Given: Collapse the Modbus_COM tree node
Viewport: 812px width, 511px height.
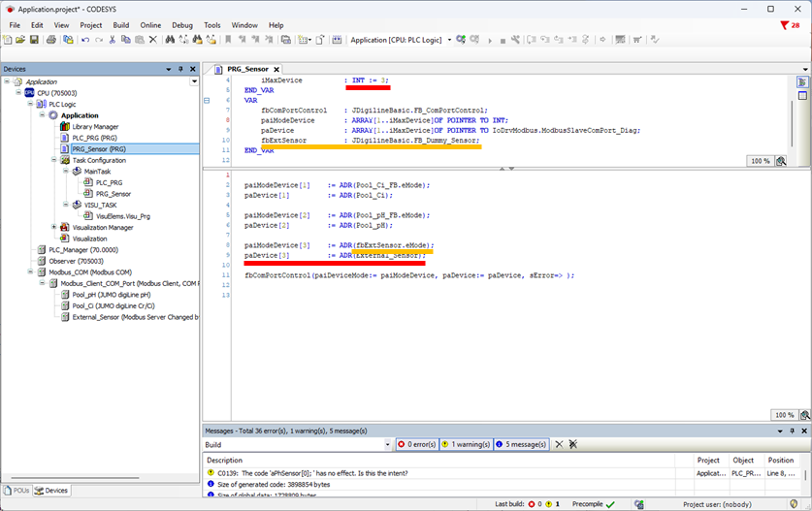Looking at the screenshot, I should (x=30, y=271).
